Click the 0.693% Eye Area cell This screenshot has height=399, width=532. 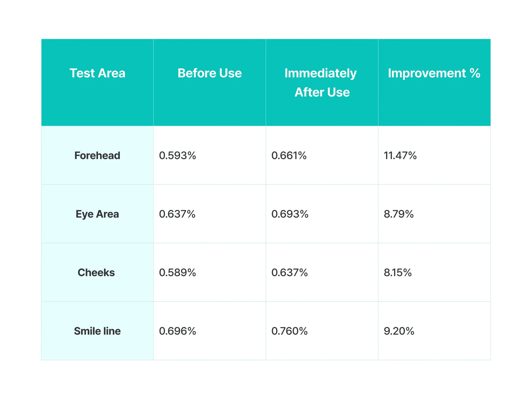click(290, 214)
